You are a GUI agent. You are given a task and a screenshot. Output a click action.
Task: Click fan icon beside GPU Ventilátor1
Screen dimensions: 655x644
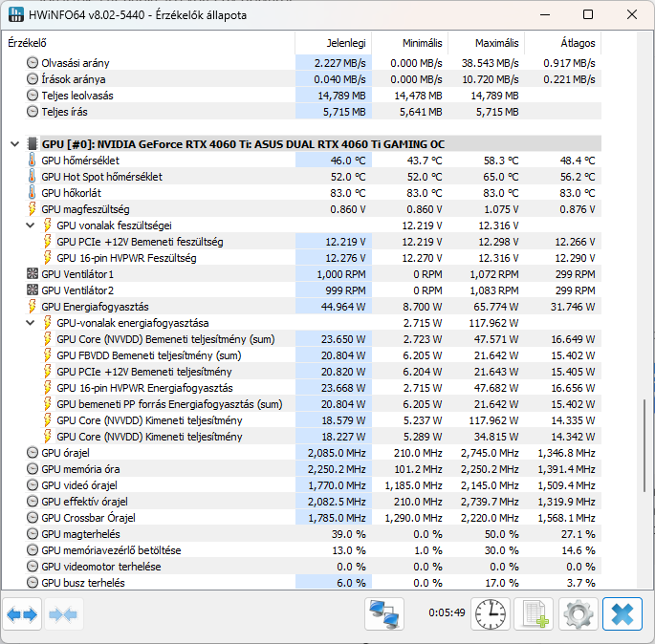coord(33,274)
